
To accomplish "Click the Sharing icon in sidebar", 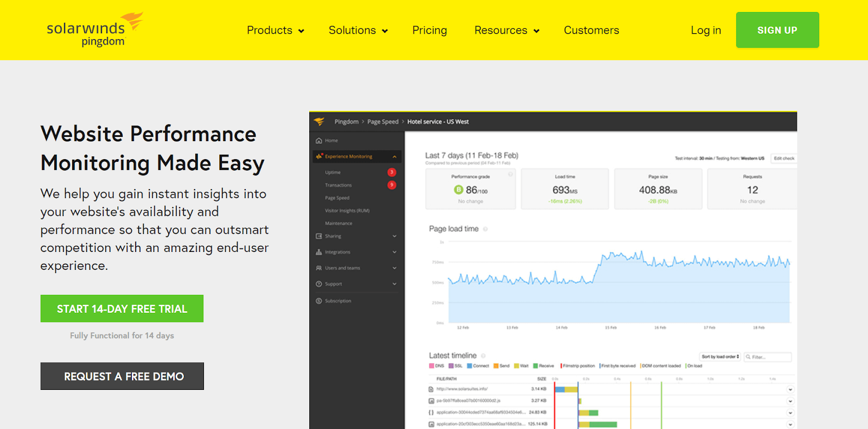I will coord(319,236).
